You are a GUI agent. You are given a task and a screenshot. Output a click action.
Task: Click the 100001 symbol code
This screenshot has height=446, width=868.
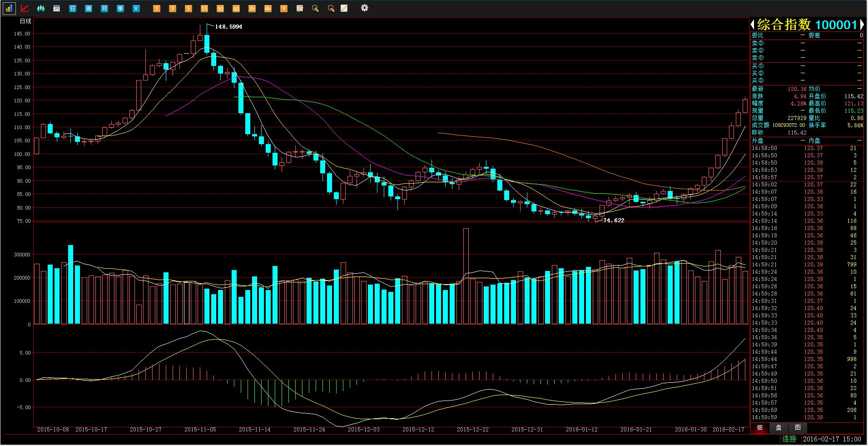[x=836, y=25]
